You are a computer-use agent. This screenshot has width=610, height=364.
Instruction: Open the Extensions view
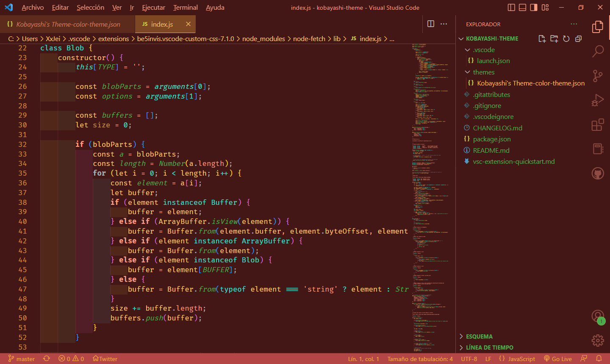click(597, 124)
